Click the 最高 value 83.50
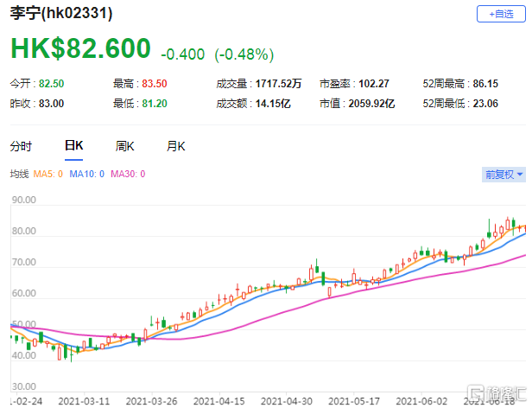The height and width of the screenshot is (408, 532). pos(155,84)
